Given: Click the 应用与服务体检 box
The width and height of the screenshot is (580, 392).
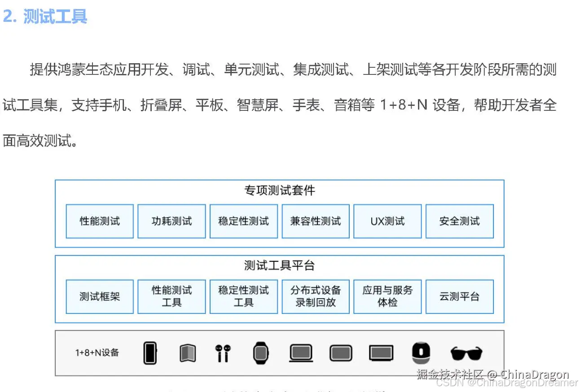Looking at the screenshot, I should click(x=387, y=296).
